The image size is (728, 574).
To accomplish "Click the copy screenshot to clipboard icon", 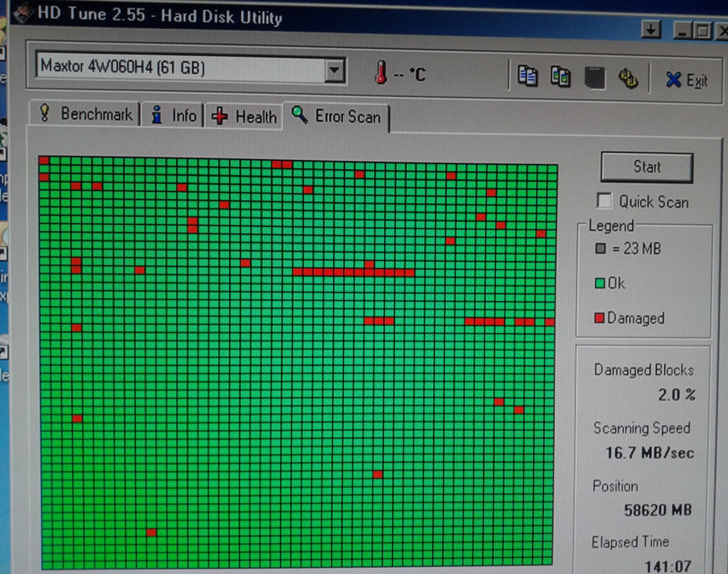I will [x=561, y=77].
